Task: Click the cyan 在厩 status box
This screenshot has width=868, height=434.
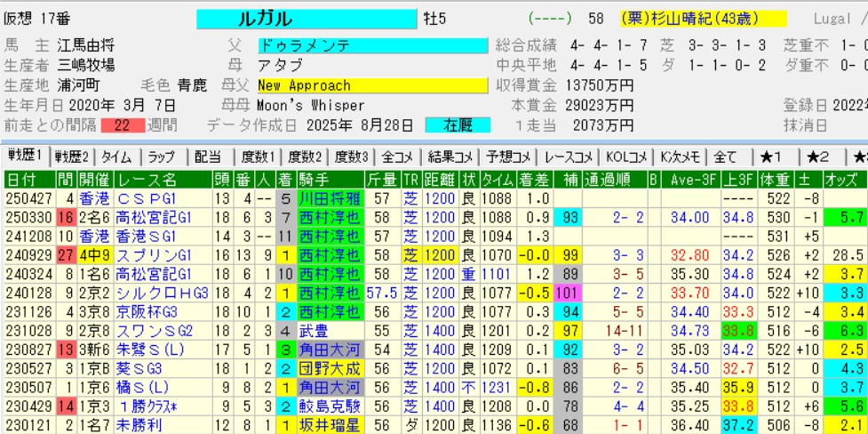Action: tap(457, 125)
